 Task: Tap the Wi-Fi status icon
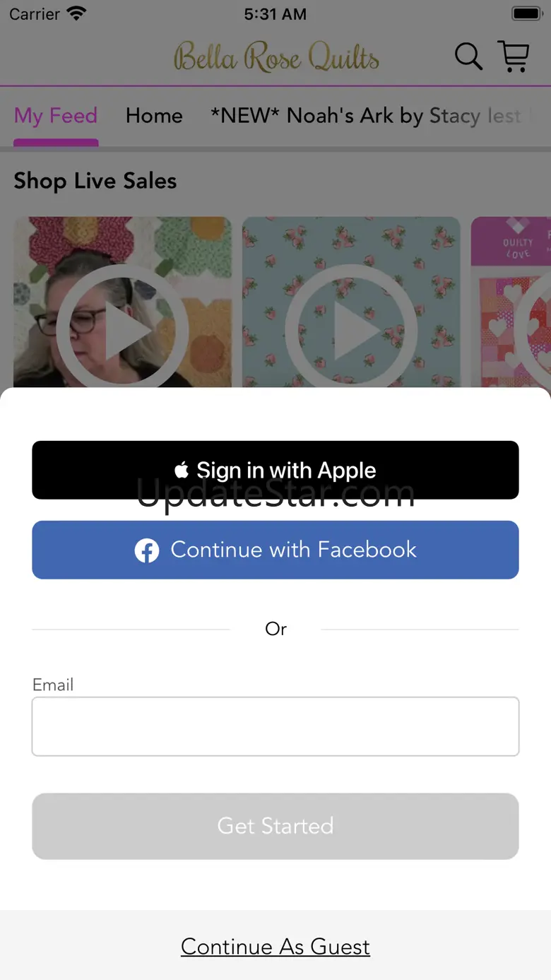pos(76,13)
